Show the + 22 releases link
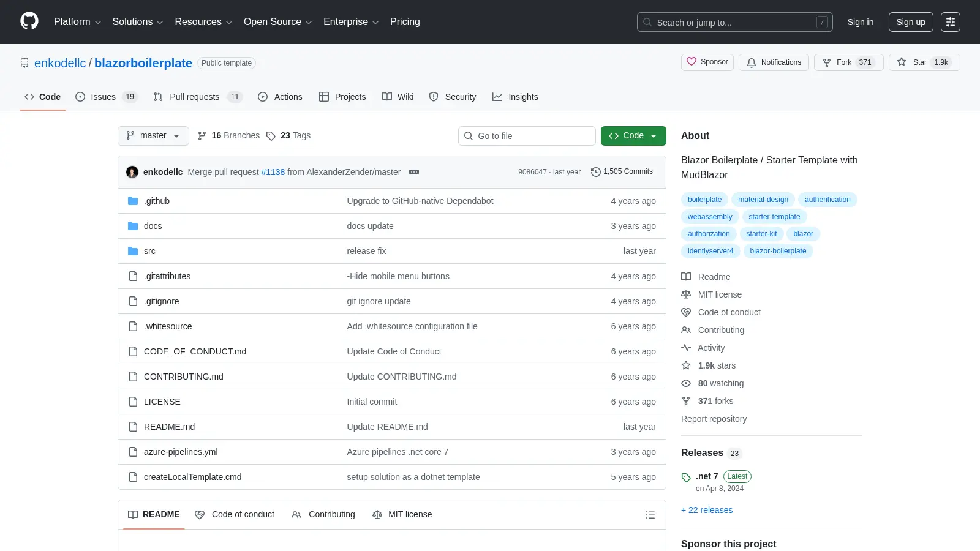980x551 pixels. click(707, 510)
